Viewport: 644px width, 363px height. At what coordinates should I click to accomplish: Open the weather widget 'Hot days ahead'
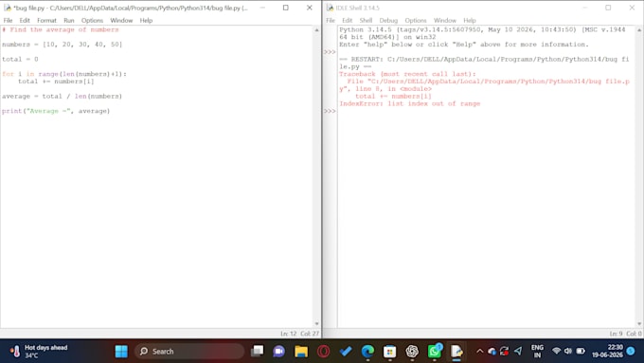[x=39, y=352]
